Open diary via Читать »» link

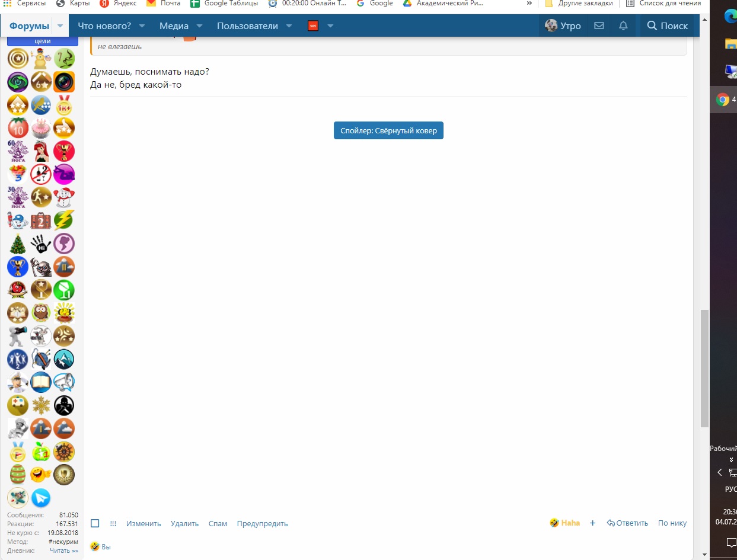[64, 551]
